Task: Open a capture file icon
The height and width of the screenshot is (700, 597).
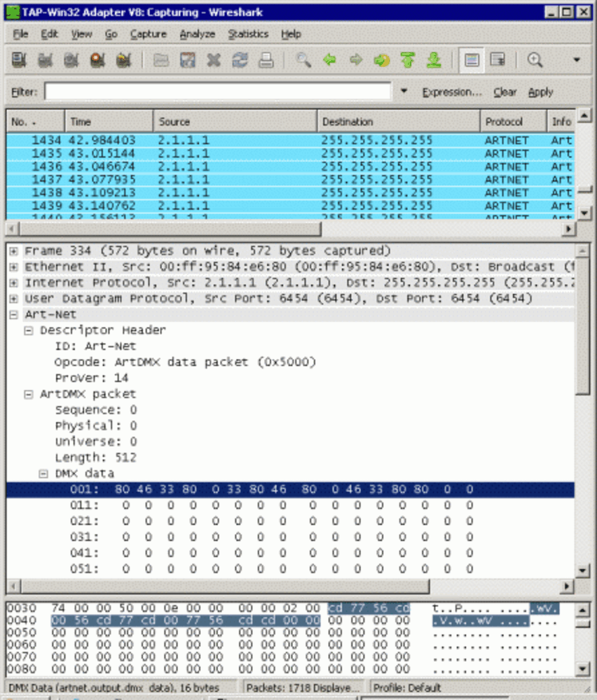Action: coord(161,60)
